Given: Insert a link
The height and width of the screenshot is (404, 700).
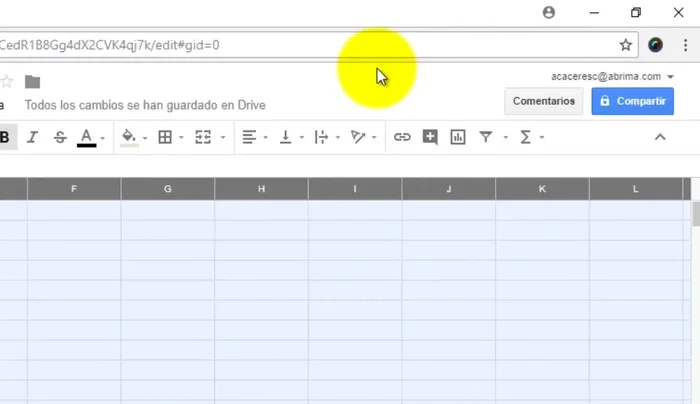Looking at the screenshot, I should (402, 137).
